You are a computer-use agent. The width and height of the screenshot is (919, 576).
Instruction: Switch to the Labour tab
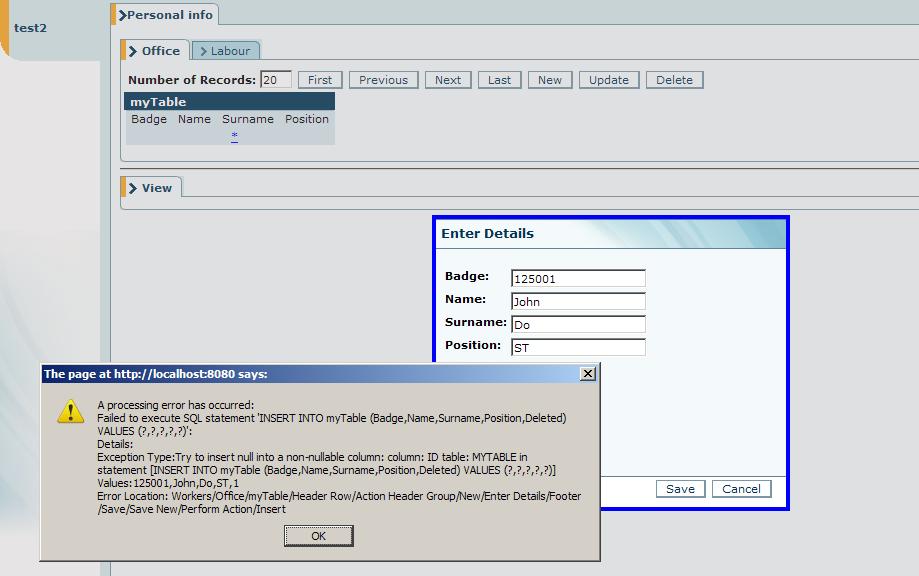pyautogui.click(x=224, y=51)
